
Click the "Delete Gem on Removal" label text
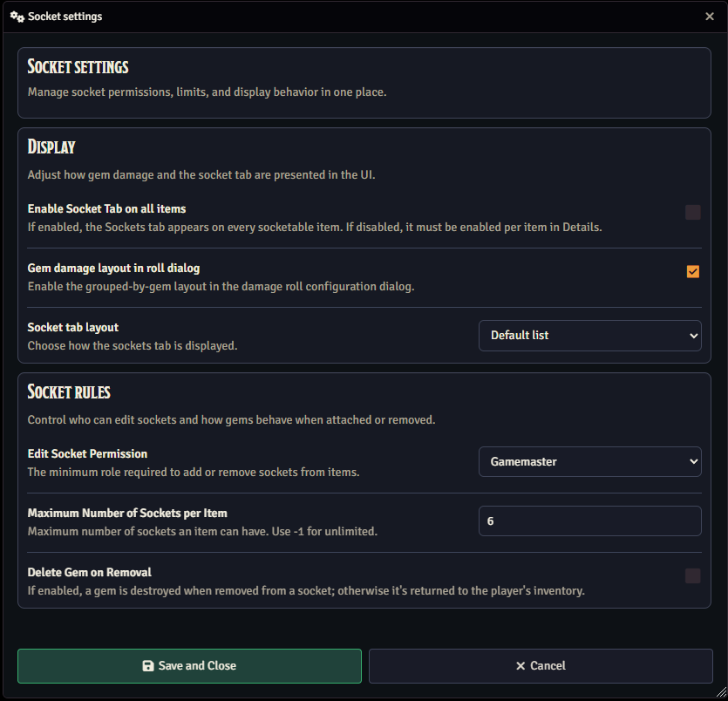pos(89,573)
